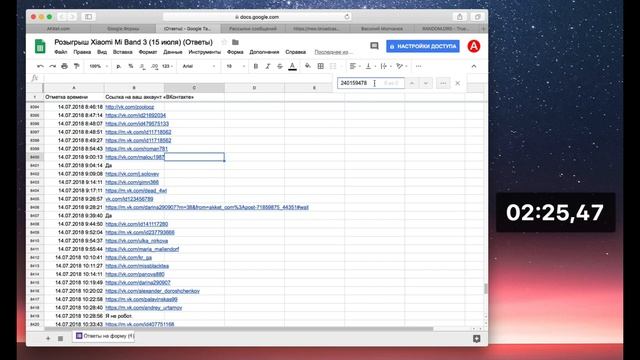Open the horizontal align dropdown

click(355, 66)
